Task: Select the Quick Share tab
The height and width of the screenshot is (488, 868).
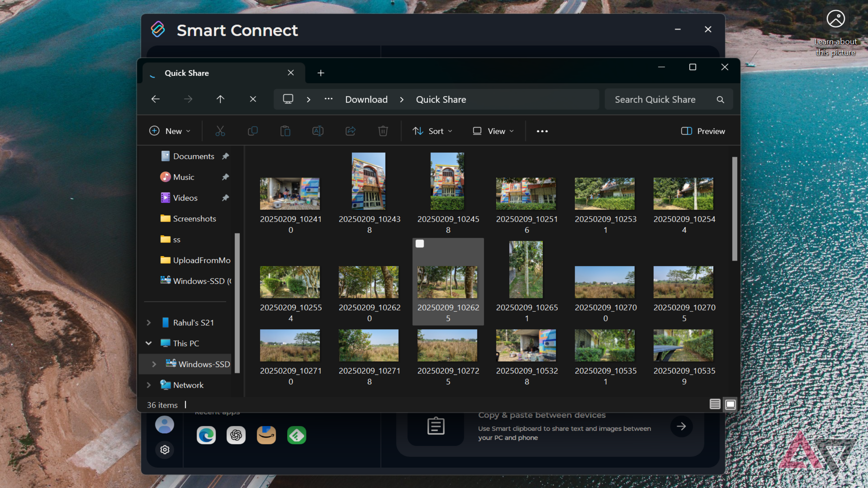Action: coord(224,73)
